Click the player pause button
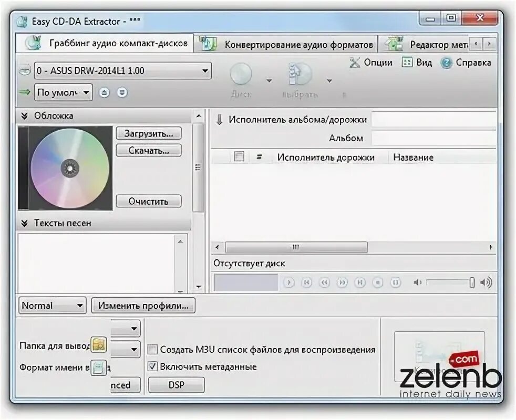 point(396,282)
